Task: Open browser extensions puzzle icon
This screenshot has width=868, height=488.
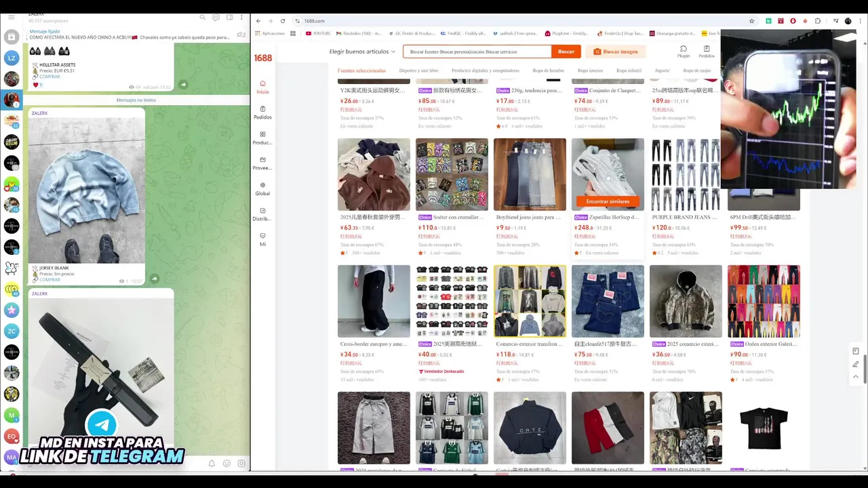Action: 817,21
